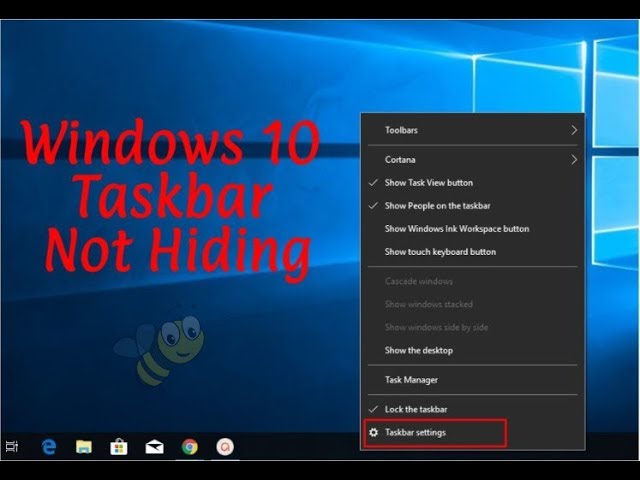Expand the Toolbars submenu arrow

pyautogui.click(x=574, y=130)
